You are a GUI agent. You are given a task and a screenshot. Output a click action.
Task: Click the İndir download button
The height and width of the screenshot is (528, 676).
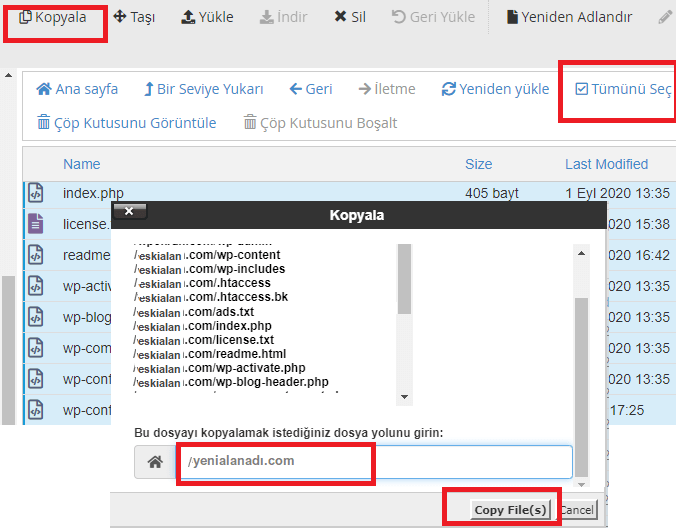point(283,17)
